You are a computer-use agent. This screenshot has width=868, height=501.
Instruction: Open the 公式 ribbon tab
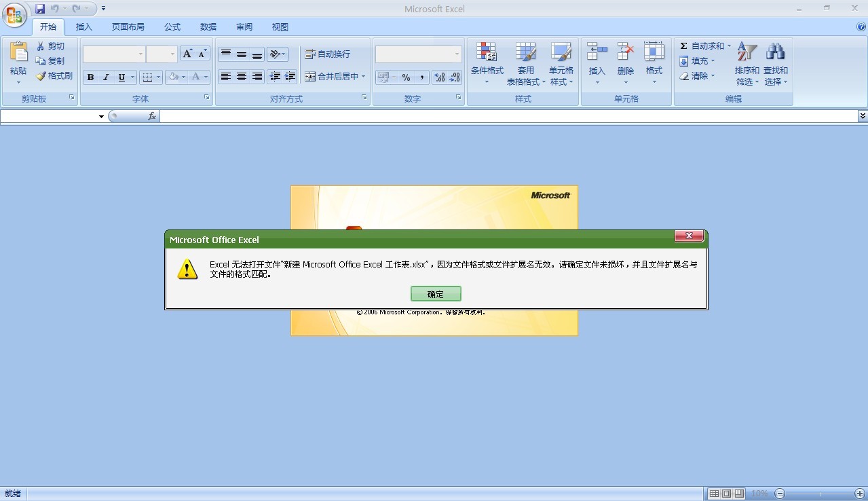coord(172,27)
